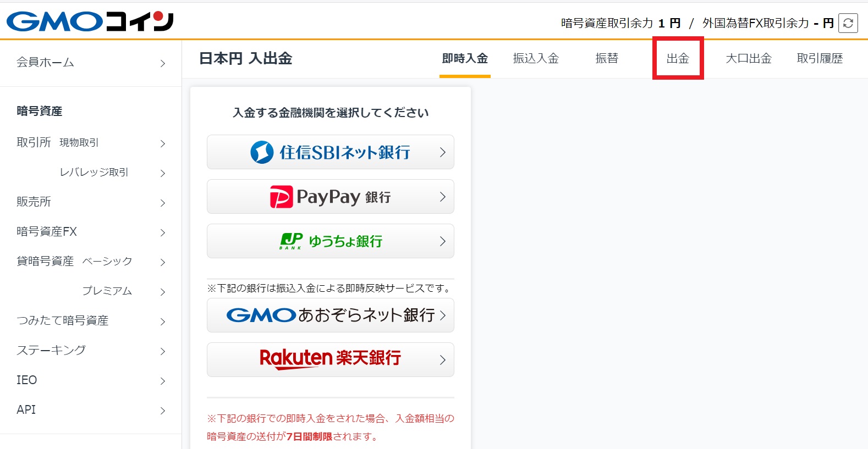This screenshot has width=868, height=449.
Task: Click the 入金する金融機関を選択してください heading
Action: pos(331,113)
